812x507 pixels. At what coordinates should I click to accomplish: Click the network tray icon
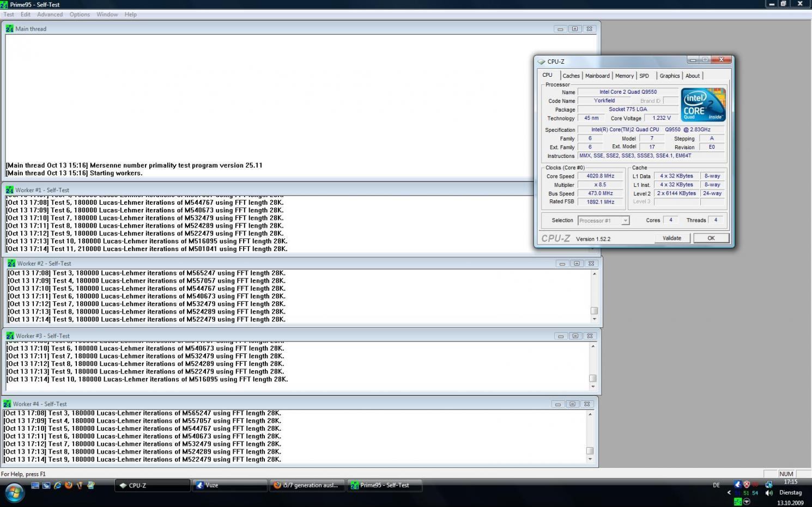[768, 484]
